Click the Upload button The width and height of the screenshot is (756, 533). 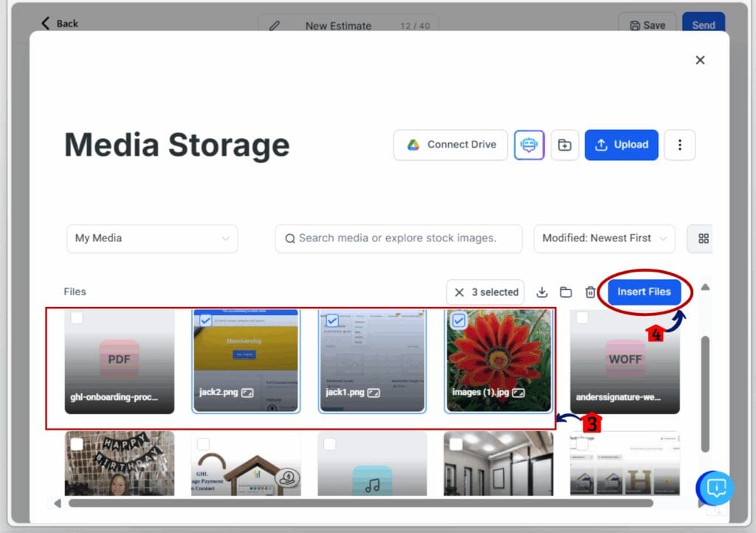(621, 145)
